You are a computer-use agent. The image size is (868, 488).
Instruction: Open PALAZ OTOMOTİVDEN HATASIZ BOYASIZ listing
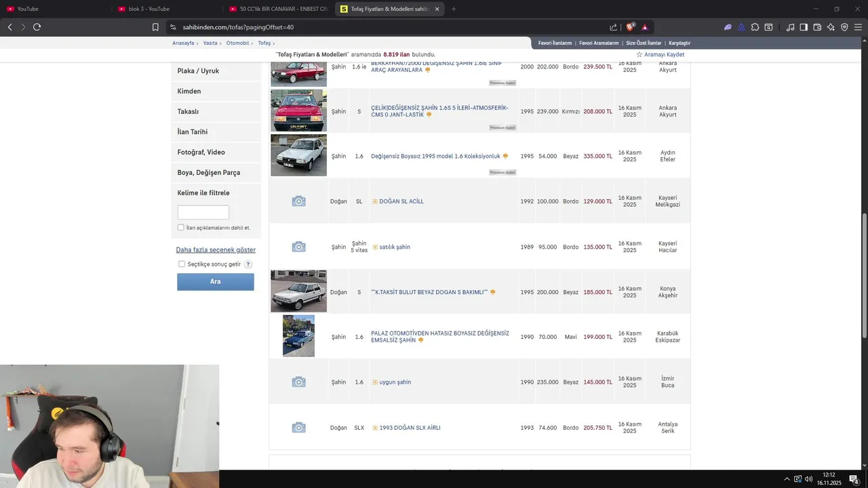point(440,337)
